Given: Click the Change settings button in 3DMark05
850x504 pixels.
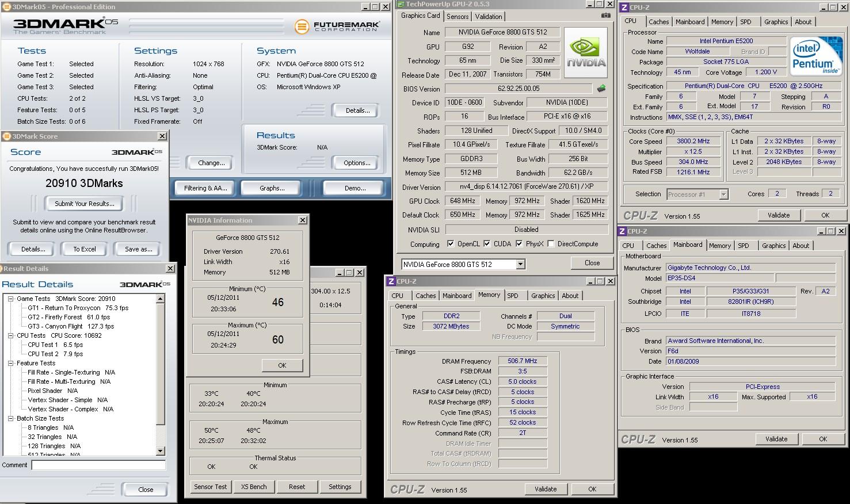Looking at the screenshot, I should pos(211,163).
